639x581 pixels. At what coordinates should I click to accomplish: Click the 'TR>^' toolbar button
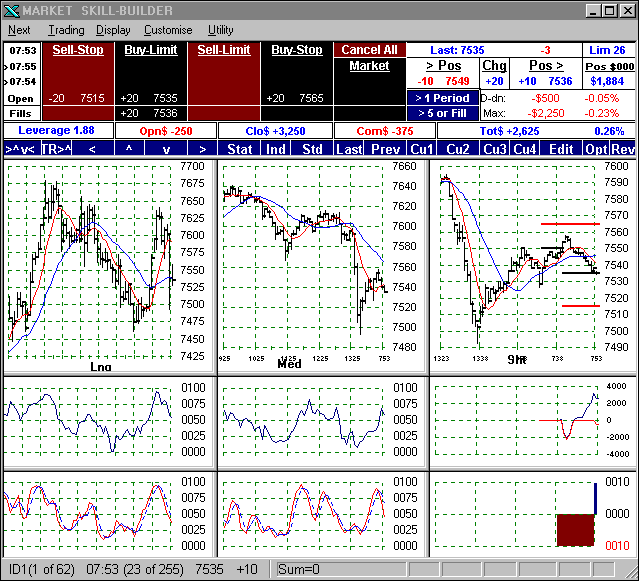pyautogui.click(x=56, y=149)
